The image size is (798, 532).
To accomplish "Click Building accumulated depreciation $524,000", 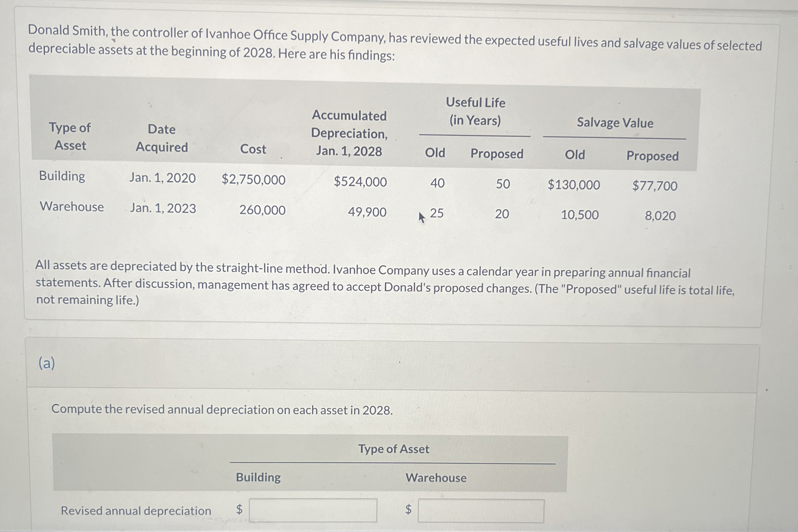I will pyautogui.click(x=360, y=182).
